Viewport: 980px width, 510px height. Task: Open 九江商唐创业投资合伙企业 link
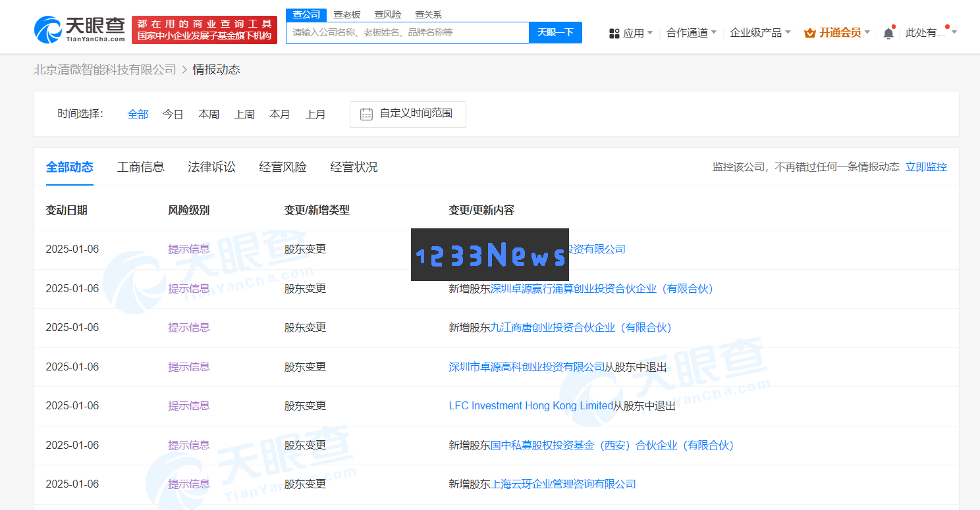point(581,328)
